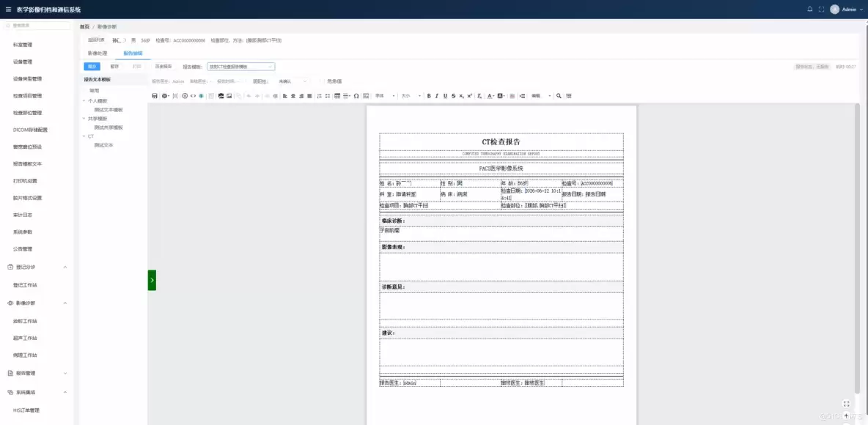Click the hamburger menu icon in header
Viewport: 868px width, 425px height.
(x=8, y=9)
